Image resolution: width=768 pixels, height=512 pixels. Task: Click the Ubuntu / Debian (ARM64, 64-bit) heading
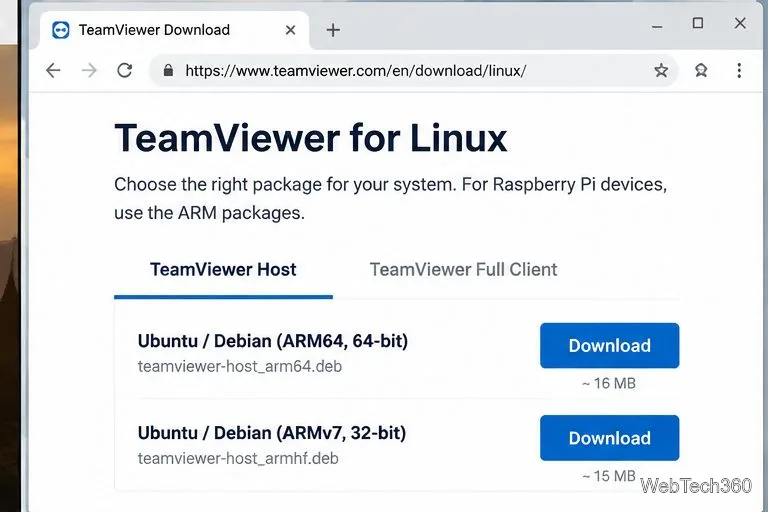[273, 341]
